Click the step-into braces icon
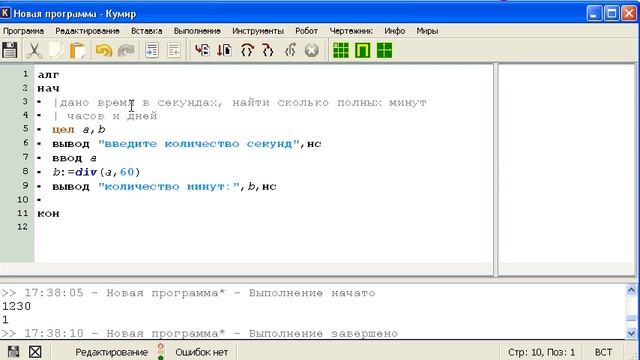Image resolution: width=640 pixels, height=360 pixels. point(268,51)
